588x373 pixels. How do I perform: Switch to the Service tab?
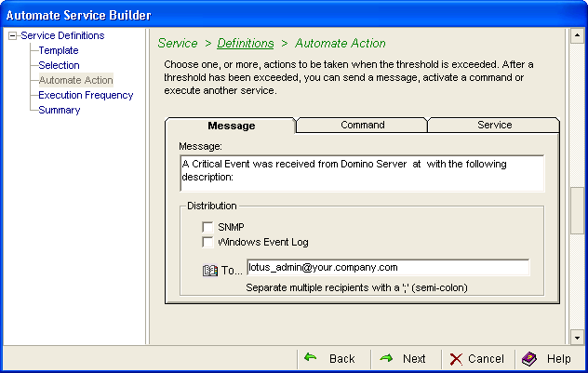(x=494, y=125)
